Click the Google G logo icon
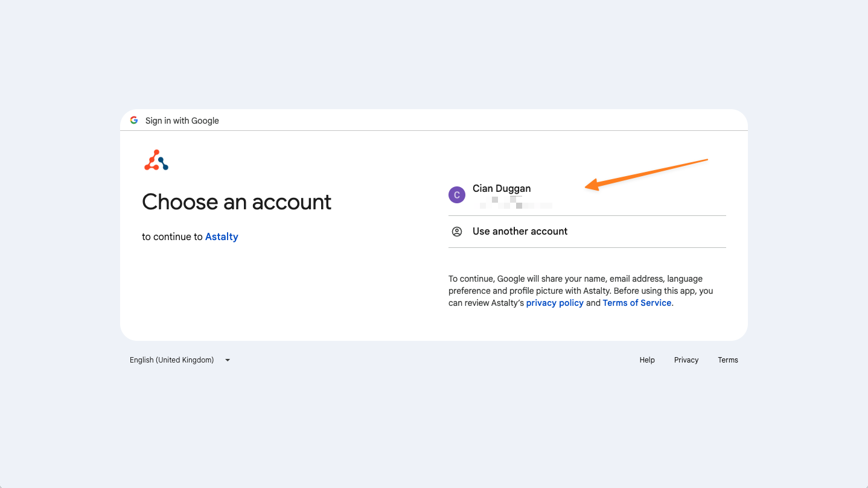Screen dimensions: 868x488 click(x=134, y=120)
